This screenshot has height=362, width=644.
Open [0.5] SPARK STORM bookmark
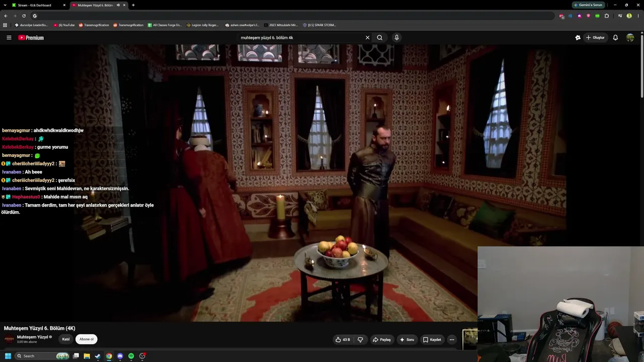[319, 25]
